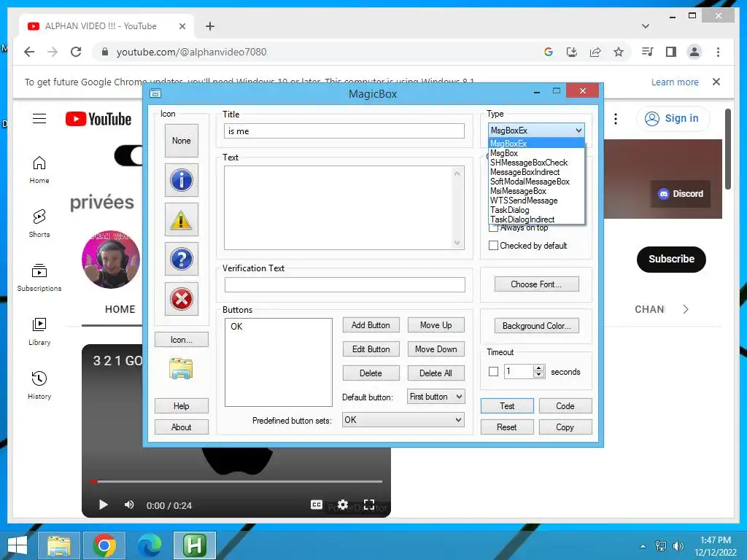
Task: Open Choose Font dialog
Action: (x=536, y=284)
